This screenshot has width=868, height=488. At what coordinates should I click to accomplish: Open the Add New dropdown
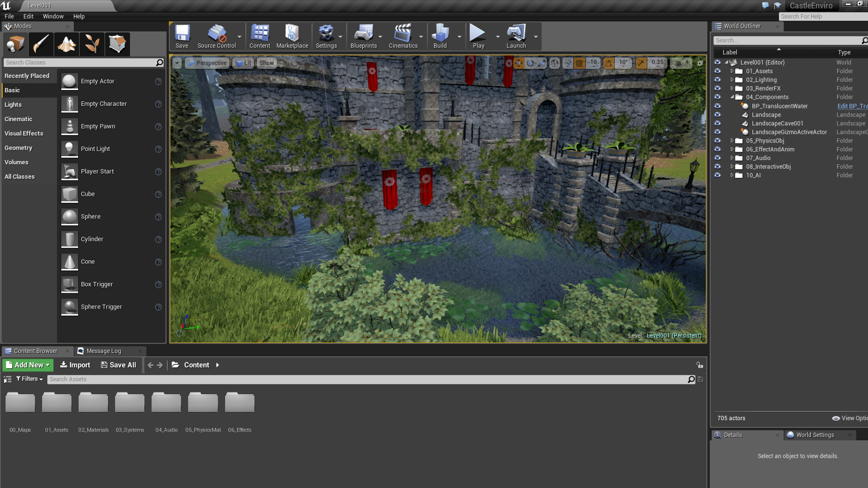(x=28, y=365)
